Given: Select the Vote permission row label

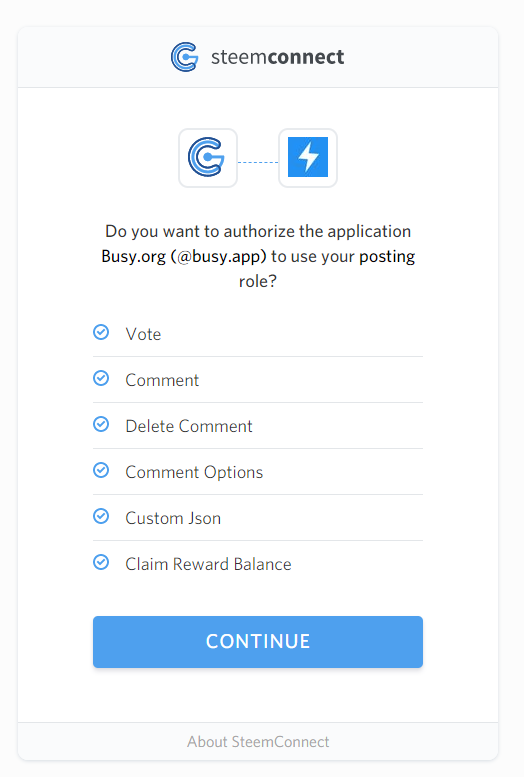Looking at the screenshot, I should [x=143, y=334].
